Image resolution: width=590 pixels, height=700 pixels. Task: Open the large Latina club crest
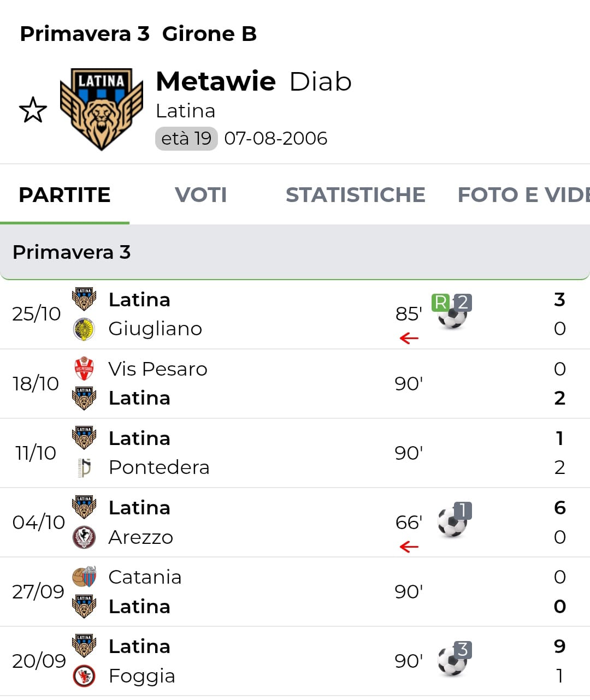(x=101, y=109)
